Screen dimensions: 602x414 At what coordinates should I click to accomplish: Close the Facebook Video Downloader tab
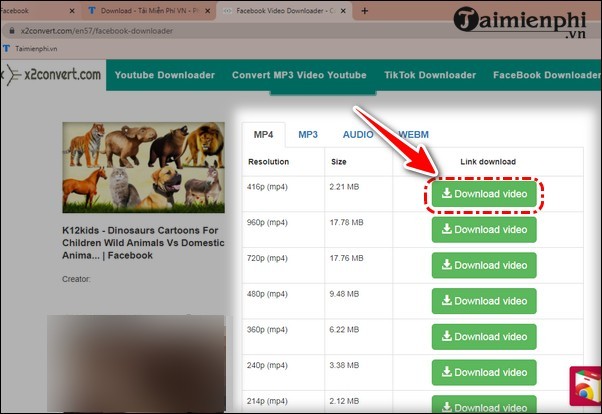343,11
